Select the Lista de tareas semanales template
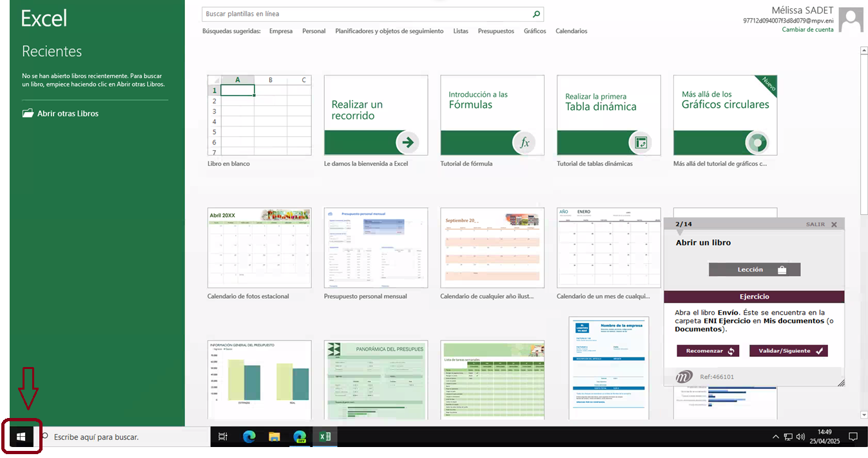This screenshot has height=458, width=868. point(492,379)
